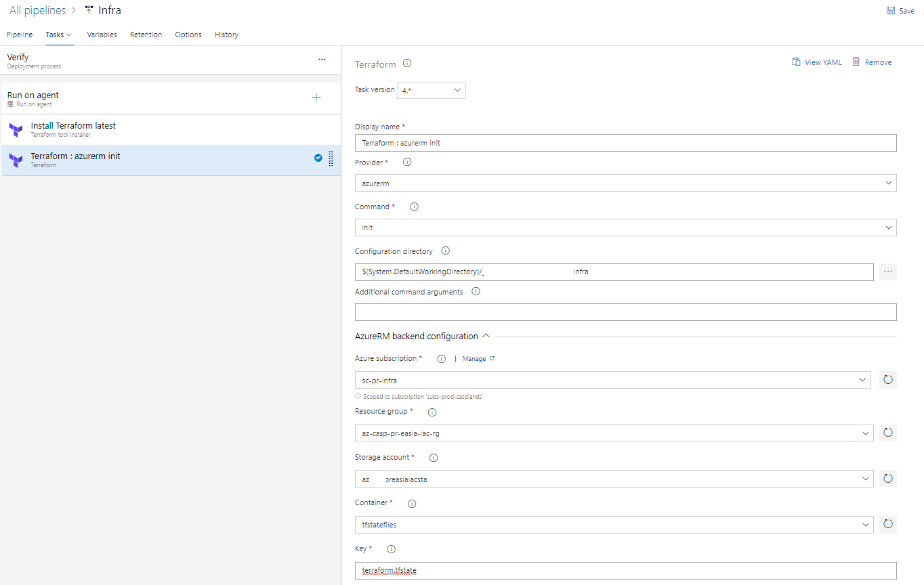This screenshot has height=585, width=924.
Task: Refresh the Azure subscription list
Action: 888,380
